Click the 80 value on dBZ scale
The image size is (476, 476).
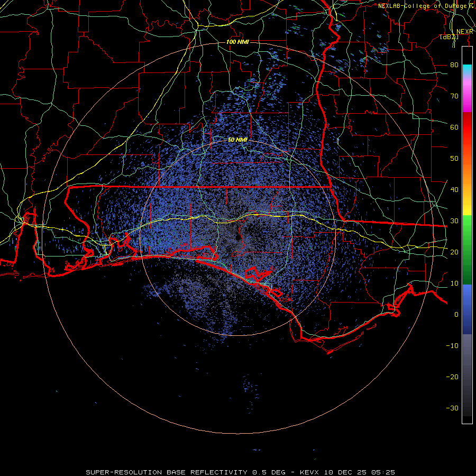(454, 65)
